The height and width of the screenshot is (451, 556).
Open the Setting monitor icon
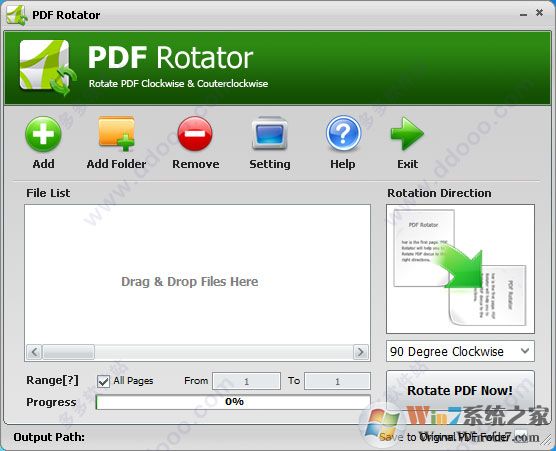tap(269, 133)
